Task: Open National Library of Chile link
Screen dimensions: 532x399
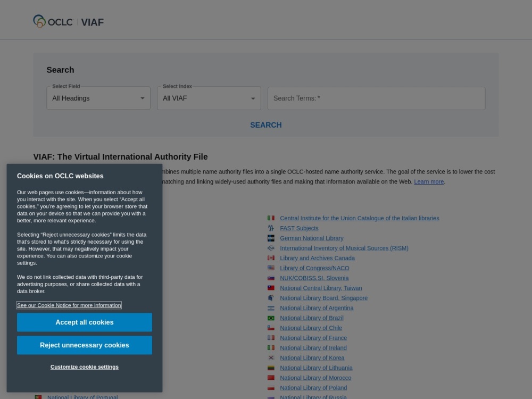Action: (311, 328)
